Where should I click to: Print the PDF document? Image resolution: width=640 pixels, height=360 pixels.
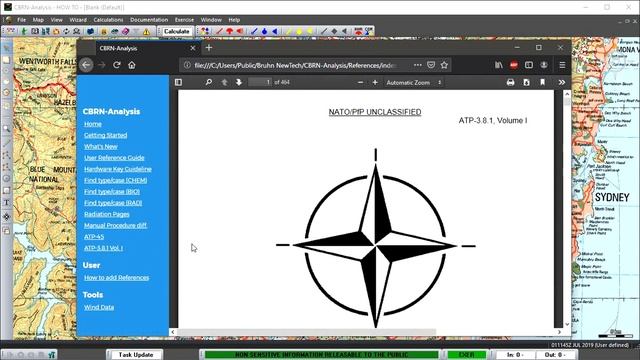click(510, 82)
